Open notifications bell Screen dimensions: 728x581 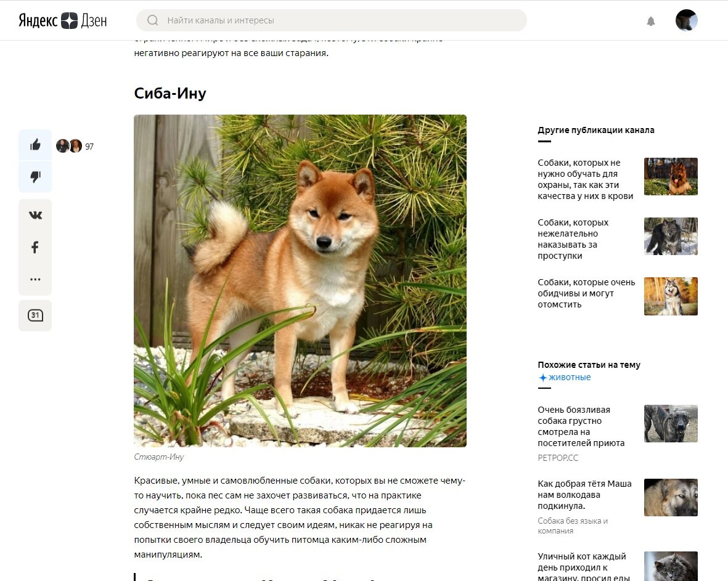(651, 21)
